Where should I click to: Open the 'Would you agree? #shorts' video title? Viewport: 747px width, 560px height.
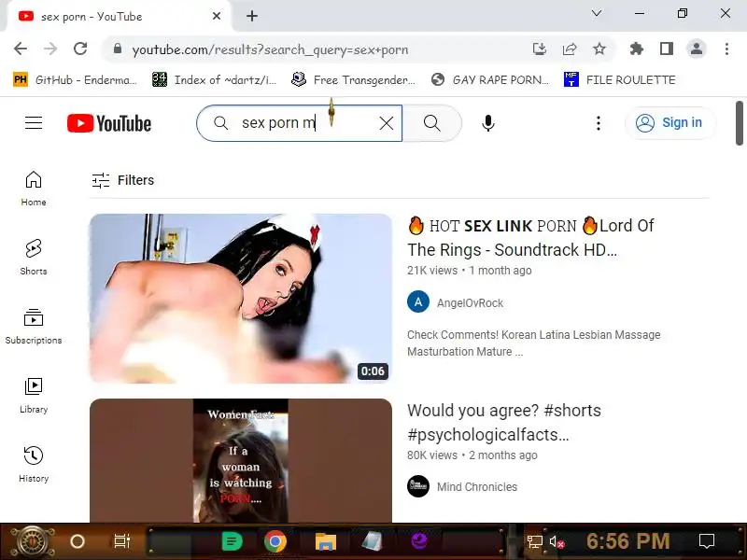click(504, 423)
